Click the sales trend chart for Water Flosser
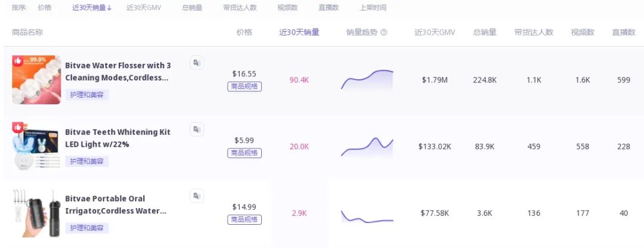This screenshot has height=248, width=644. 367,80
